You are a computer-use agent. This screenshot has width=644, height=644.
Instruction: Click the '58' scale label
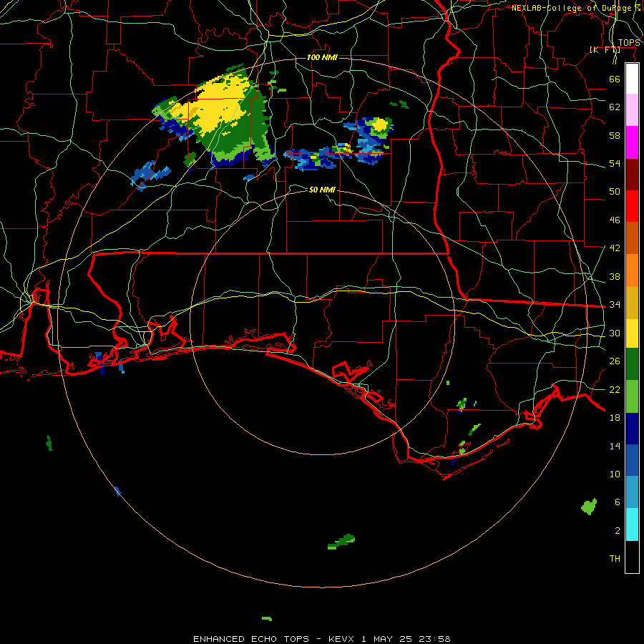click(615, 135)
